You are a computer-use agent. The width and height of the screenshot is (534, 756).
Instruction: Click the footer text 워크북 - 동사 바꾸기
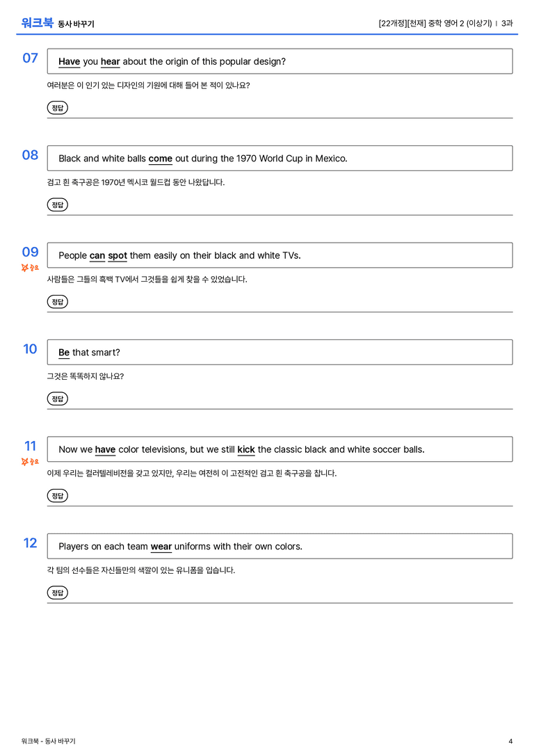pos(48,741)
